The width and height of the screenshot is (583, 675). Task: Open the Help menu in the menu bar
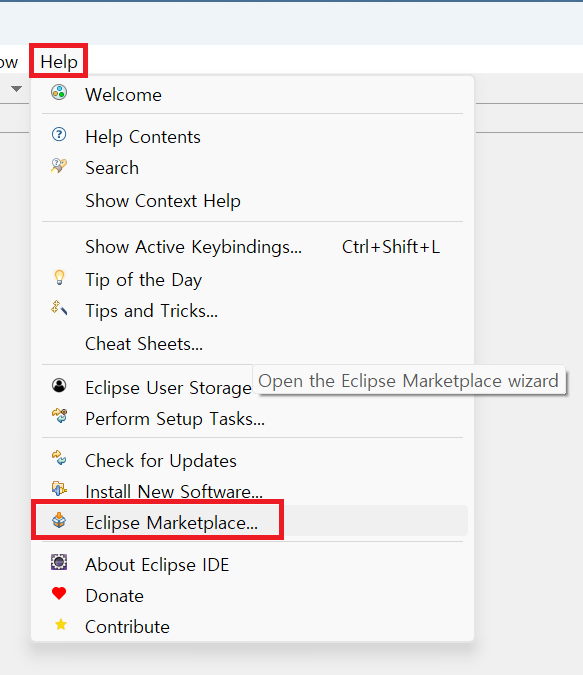(x=59, y=62)
